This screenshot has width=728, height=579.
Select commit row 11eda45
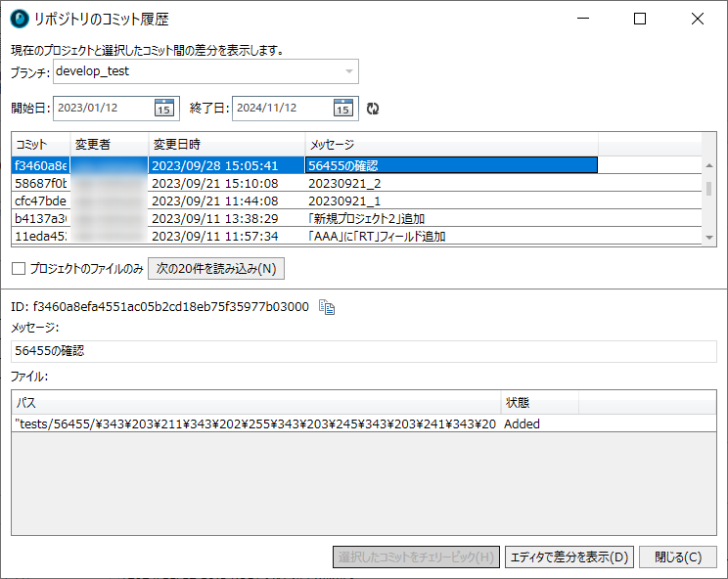(356, 236)
